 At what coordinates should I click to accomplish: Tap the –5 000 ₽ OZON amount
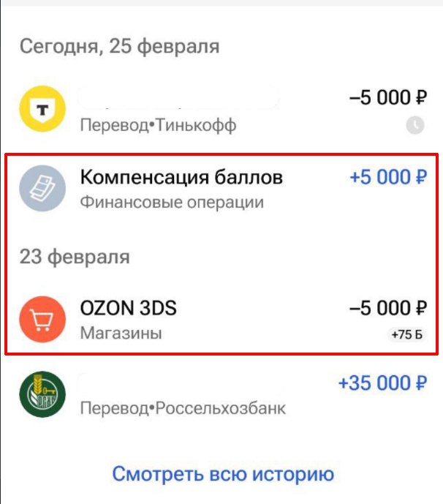tap(388, 308)
